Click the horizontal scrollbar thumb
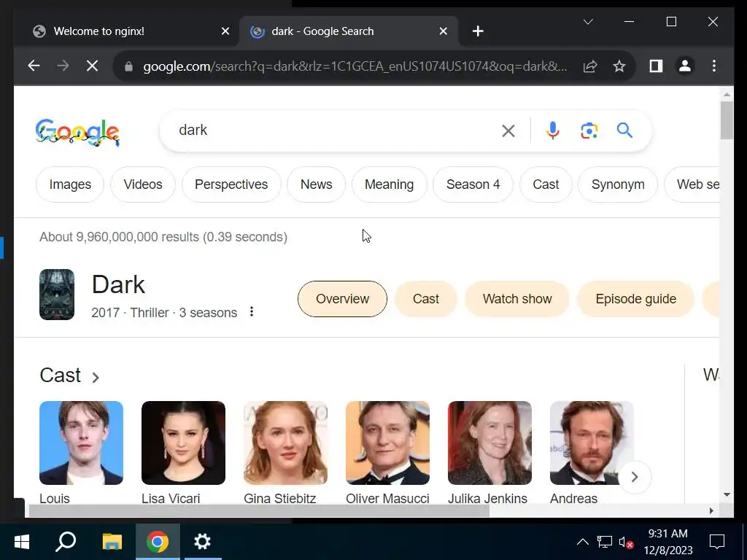The image size is (747, 560). (x=259, y=510)
